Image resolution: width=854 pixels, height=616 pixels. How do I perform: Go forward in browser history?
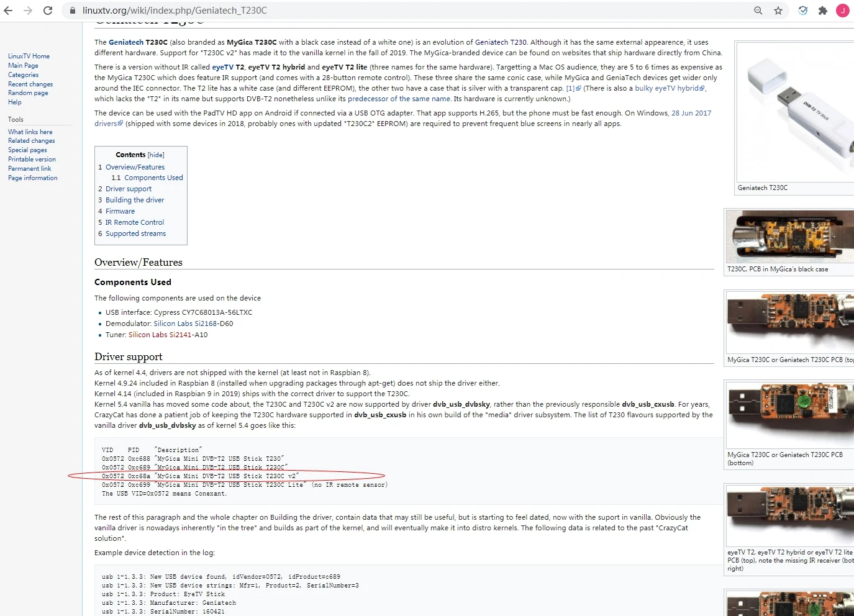pyautogui.click(x=28, y=11)
